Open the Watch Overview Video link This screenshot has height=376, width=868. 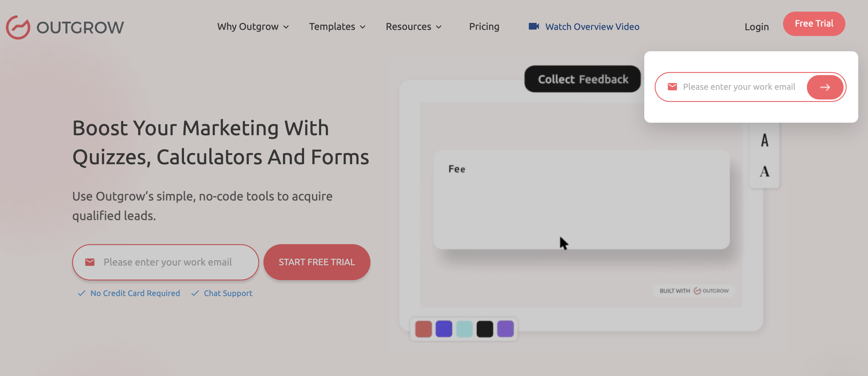[592, 27]
